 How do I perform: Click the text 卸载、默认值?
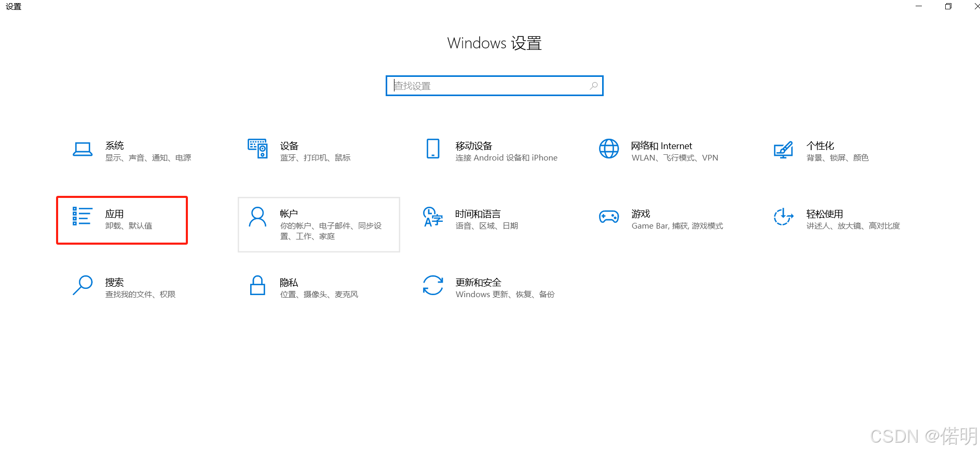click(129, 225)
